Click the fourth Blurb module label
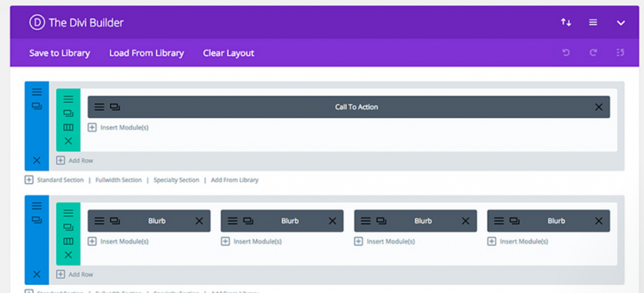Viewport: 644px width, 293px height. 556,221
